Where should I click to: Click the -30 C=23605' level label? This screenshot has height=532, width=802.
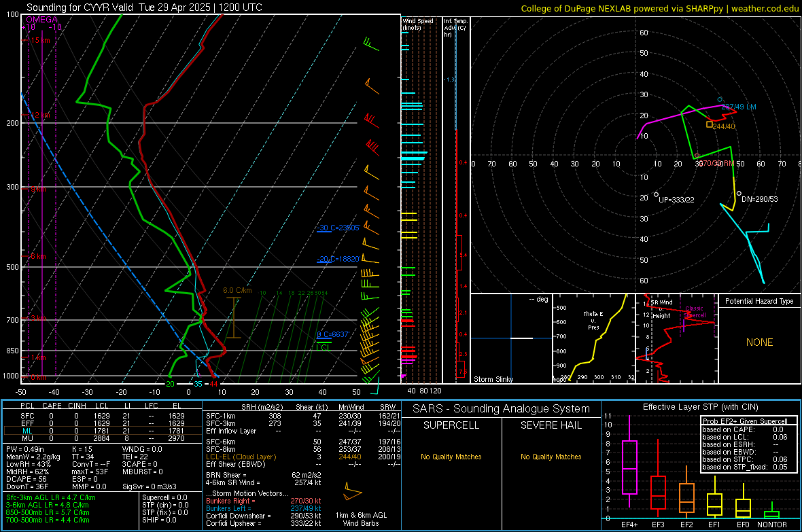point(338,228)
